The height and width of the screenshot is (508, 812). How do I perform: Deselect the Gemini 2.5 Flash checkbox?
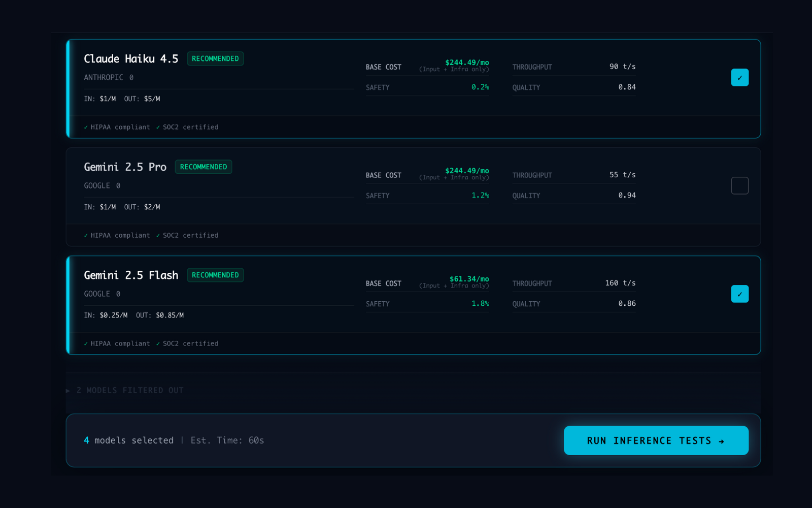[x=739, y=294]
